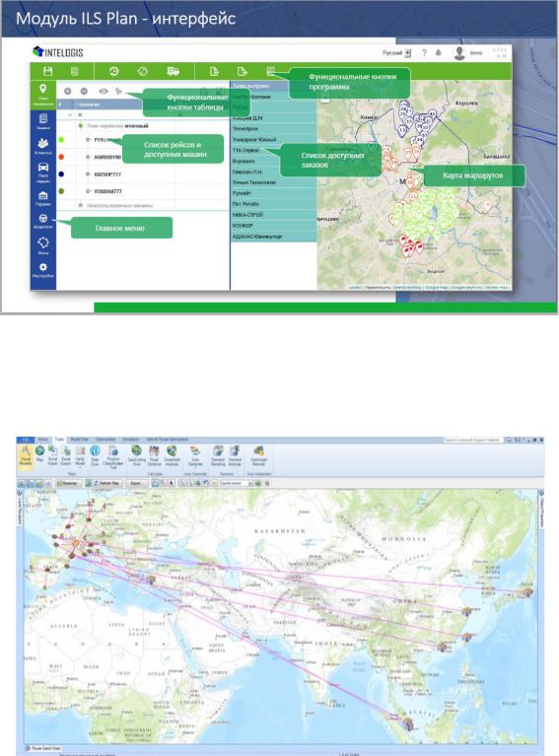Switch to the Home ribbon tab
This screenshot has height=756, width=559.
point(43,440)
